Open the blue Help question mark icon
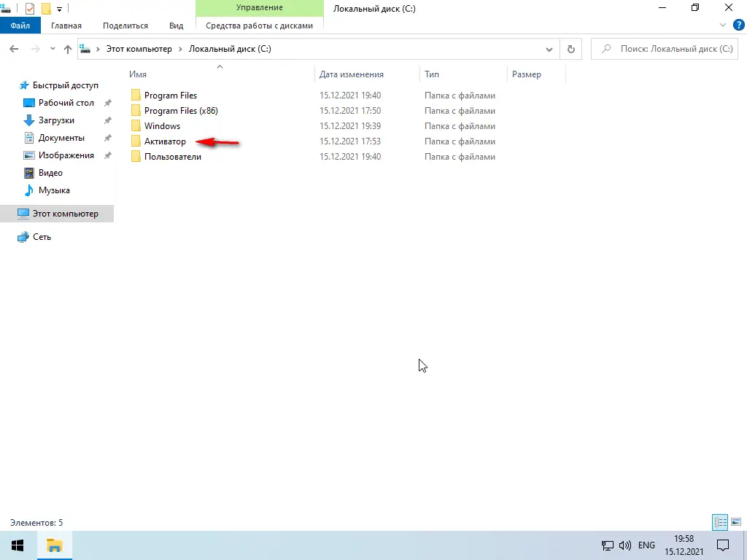 tap(738, 26)
